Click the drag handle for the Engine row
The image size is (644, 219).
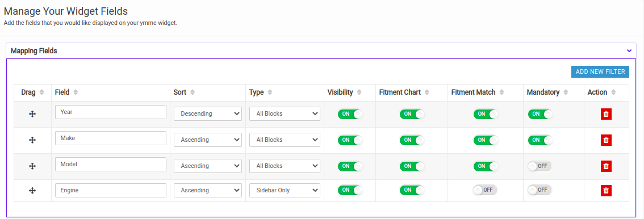[32, 190]
